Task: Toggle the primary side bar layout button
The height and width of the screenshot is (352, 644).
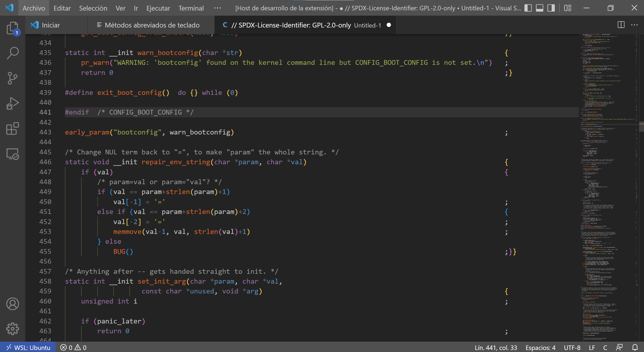Action: [528, 8]
